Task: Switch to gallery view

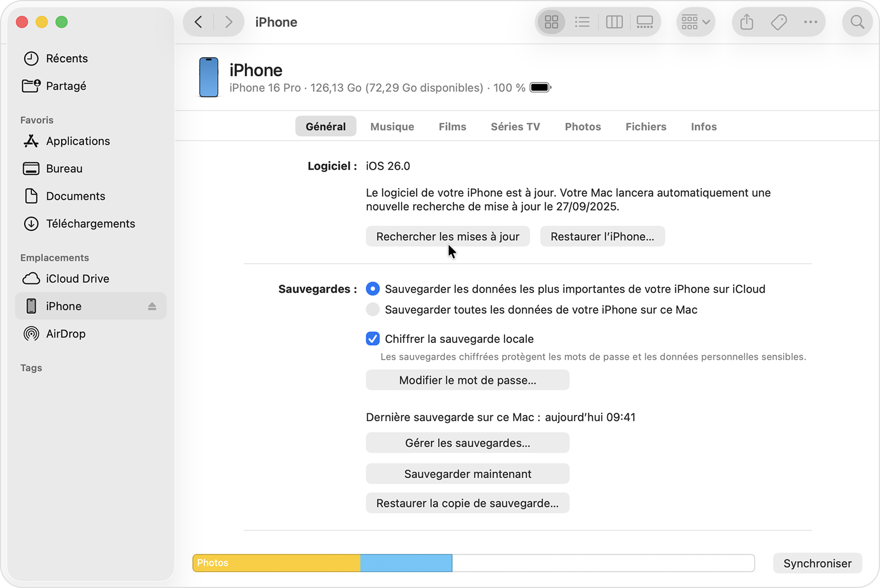Action: pos(645,22)
